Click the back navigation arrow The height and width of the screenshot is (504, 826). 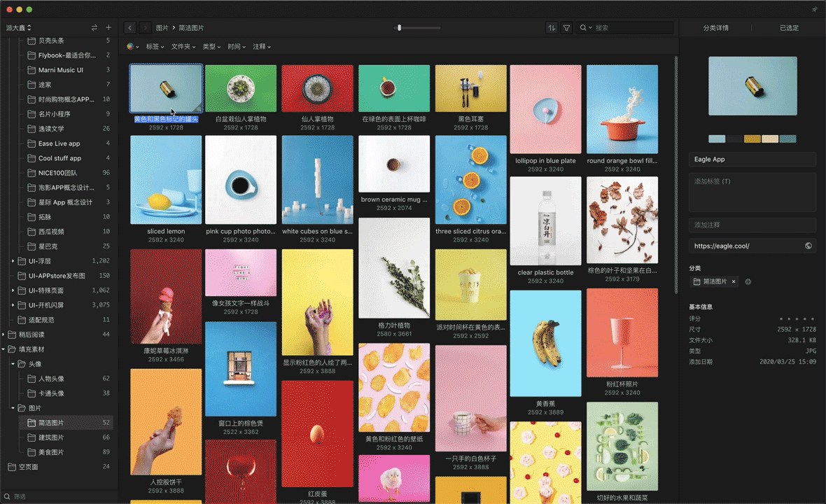pyautogui.click(x=129, y=28)
